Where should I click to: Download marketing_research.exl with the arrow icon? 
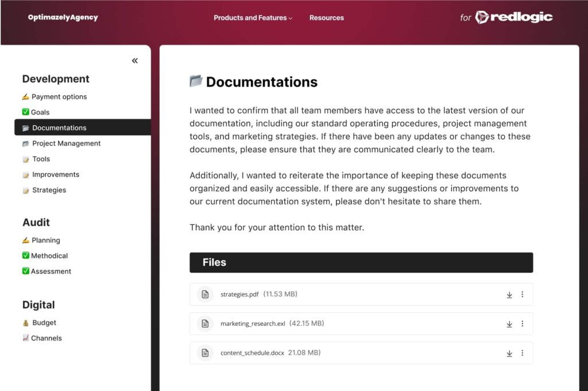click(509, 324)
